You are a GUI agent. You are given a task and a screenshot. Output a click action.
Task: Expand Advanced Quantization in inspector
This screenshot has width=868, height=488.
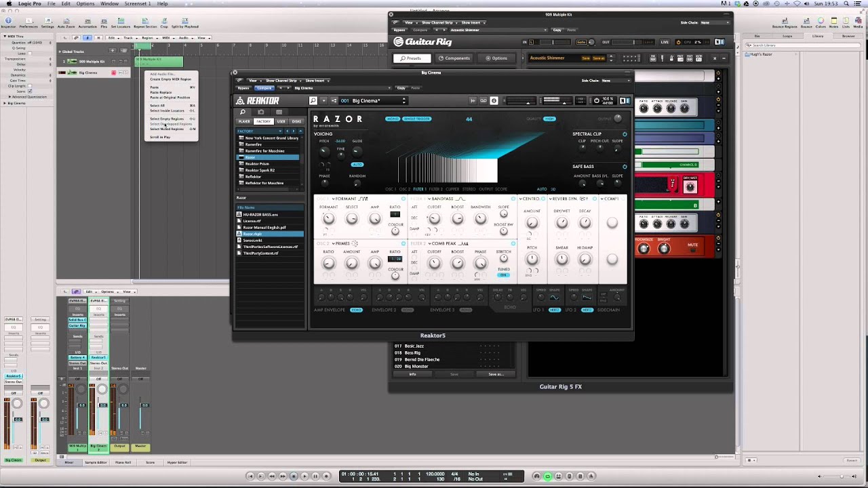[x=9, y=96]
